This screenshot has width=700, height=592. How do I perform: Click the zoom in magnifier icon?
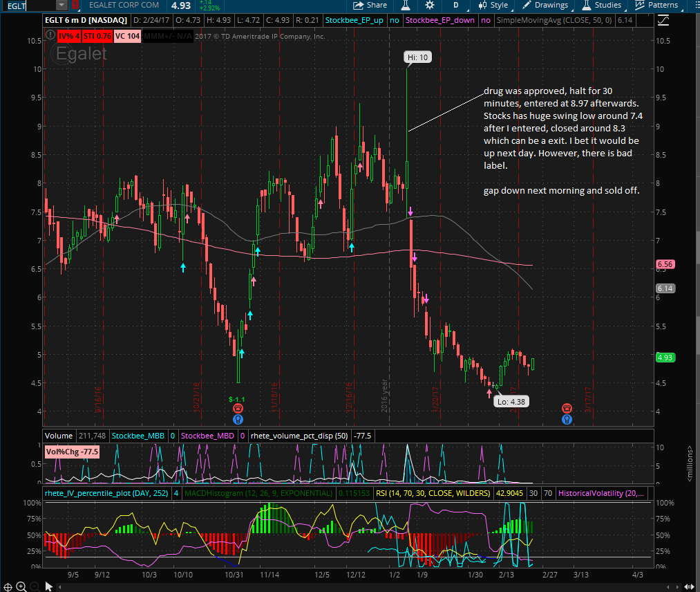[21, 586]
